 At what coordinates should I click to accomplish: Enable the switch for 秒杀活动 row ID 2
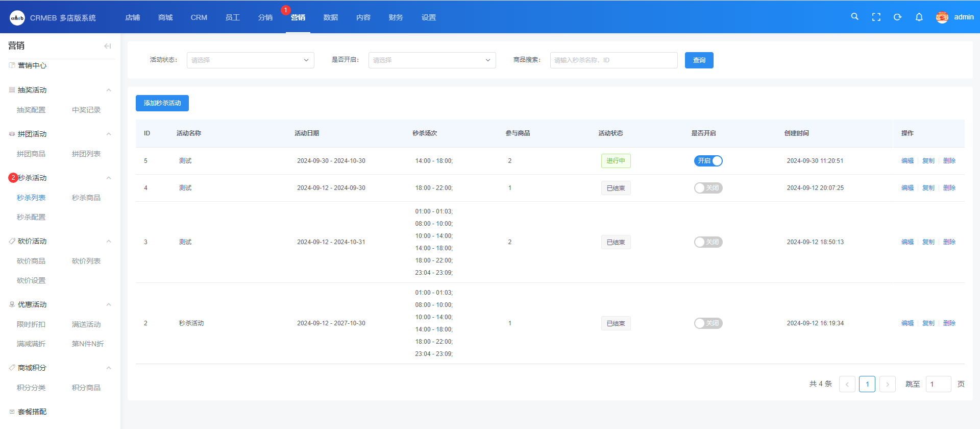pyautogui.click(x=708, y=323)
